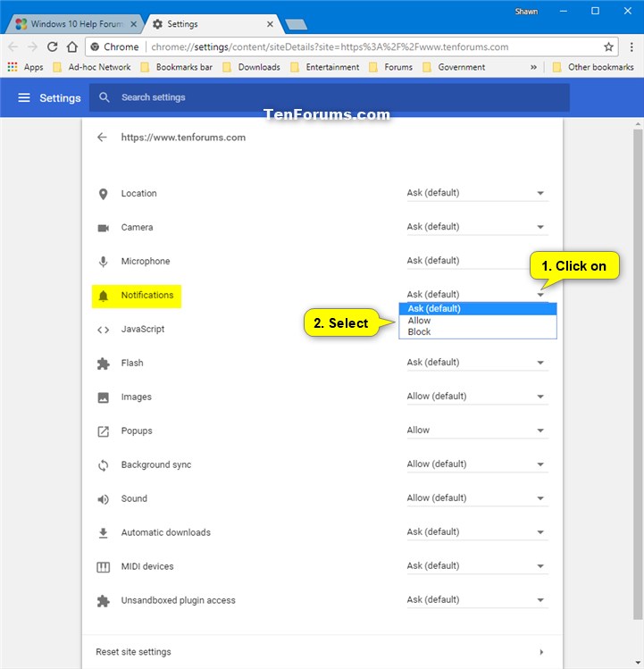Viewport: 644px width, 669px height.
Task: Select Block in Notifications list
Action: pos(478,332)
